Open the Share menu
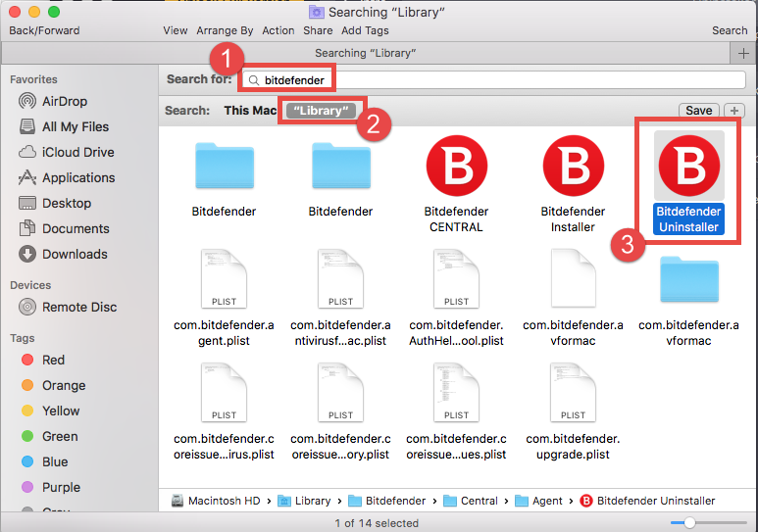 click(318, 30)
